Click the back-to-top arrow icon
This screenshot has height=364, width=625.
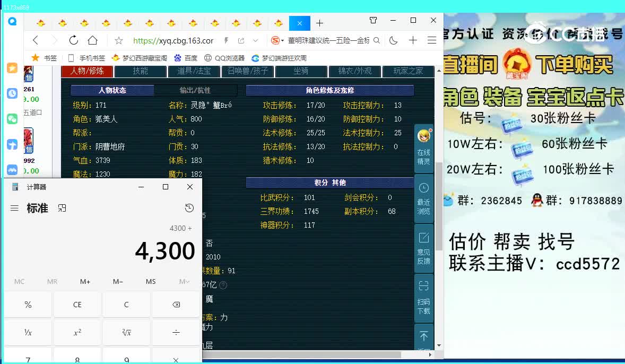click(x=423, y=336)
